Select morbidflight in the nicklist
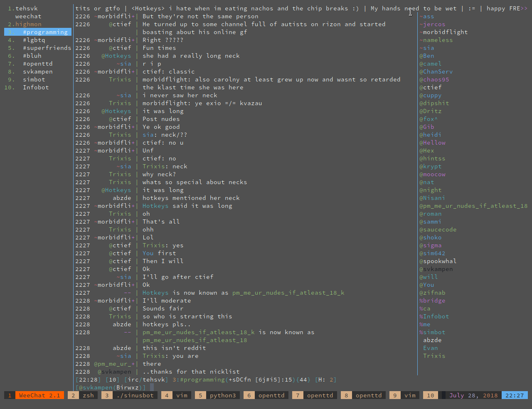Screen dimensions: 532x409 [x=445, y=32]
